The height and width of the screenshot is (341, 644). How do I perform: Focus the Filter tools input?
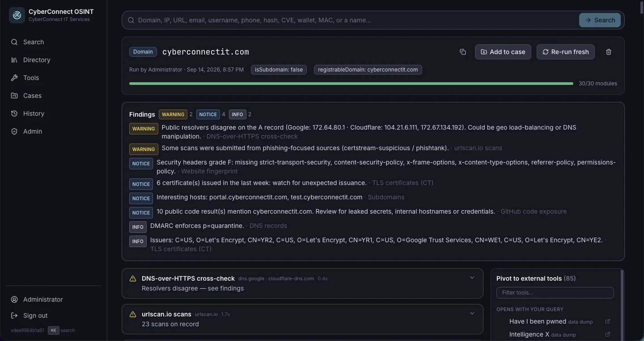click(x=555, y=293)
